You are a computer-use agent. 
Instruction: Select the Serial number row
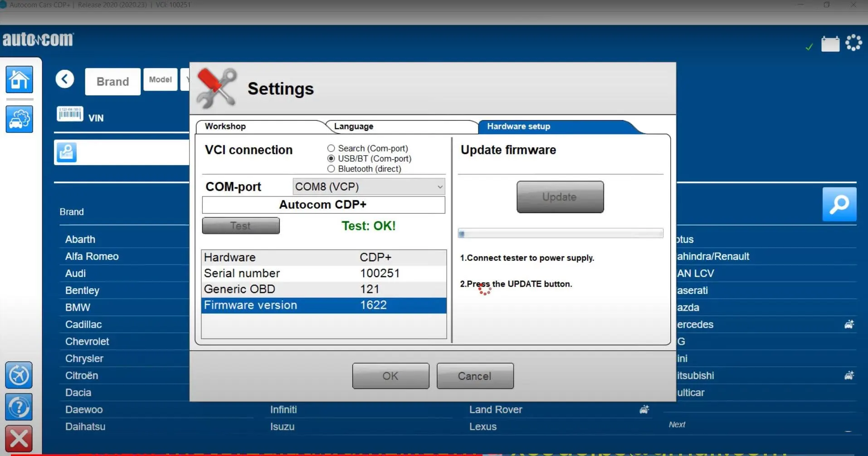pos(324,273)
